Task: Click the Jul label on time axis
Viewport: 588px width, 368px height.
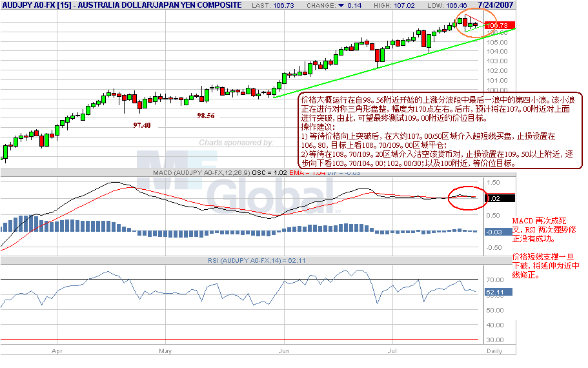Action: [x=392, y=351]
